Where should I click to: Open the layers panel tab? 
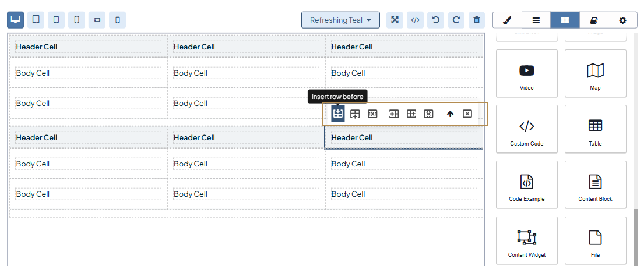click(x=536, y=20)
